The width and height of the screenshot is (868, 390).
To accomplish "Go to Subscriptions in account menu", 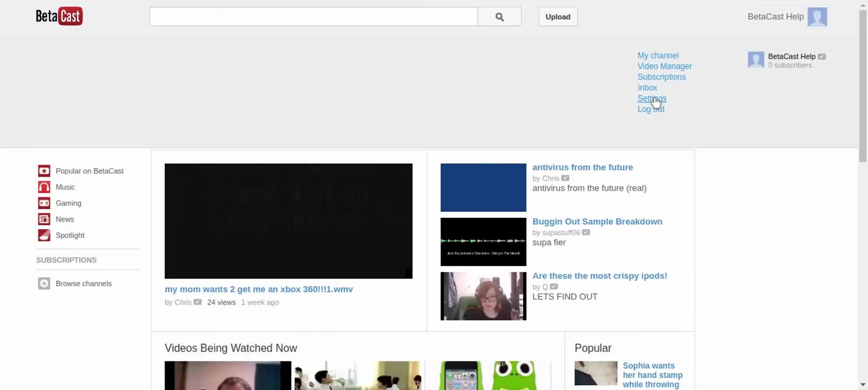I will [661, 77].
